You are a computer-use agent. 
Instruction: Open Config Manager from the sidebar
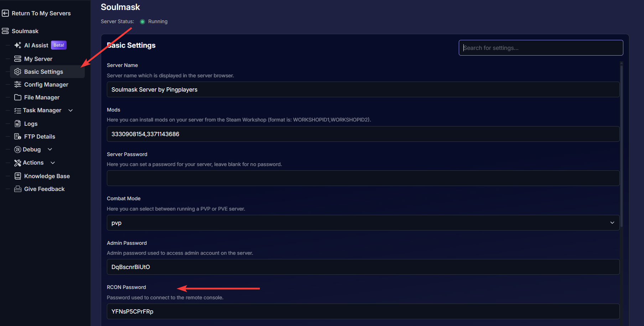tap(46, 84)
